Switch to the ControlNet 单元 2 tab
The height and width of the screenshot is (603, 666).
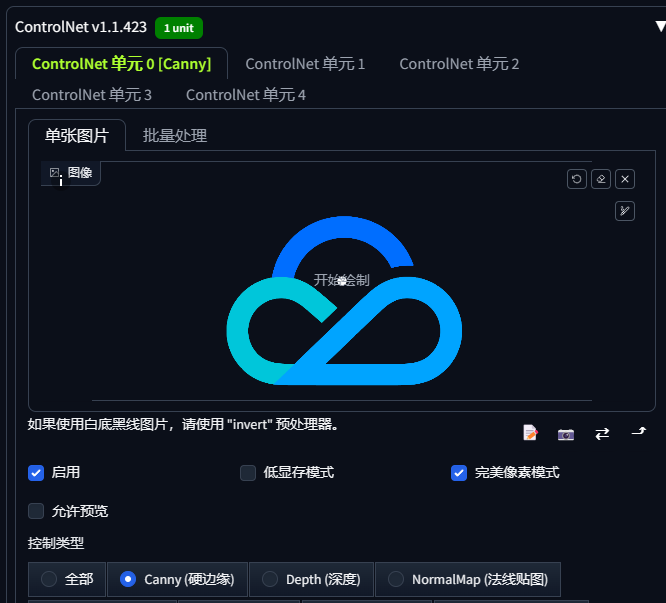(x=459, y=64)
